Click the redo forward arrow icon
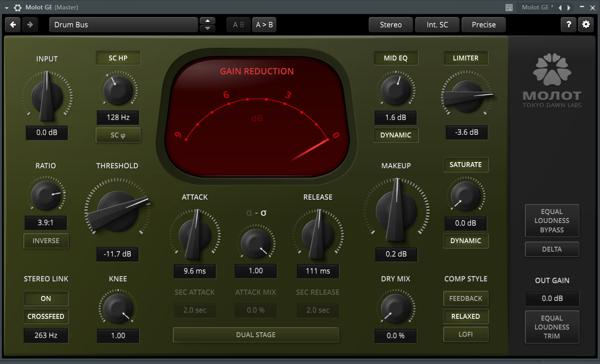This screenshot has width=600, height=364. pos(30,25)
